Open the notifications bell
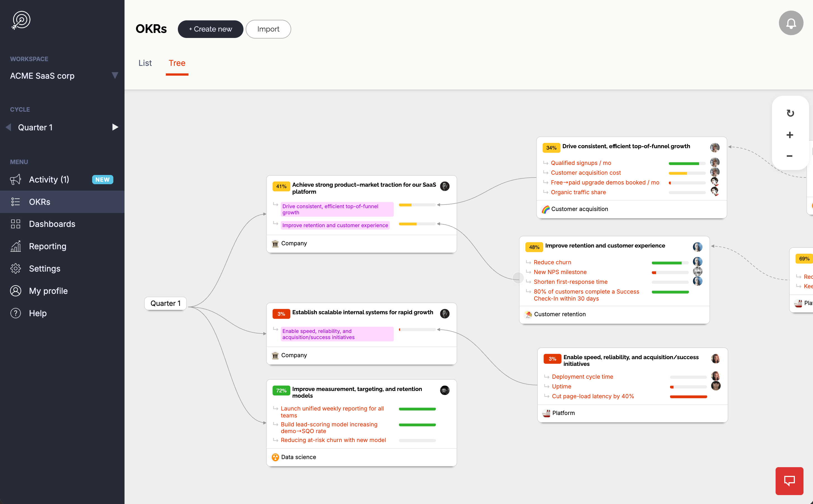 click(791, 23)
